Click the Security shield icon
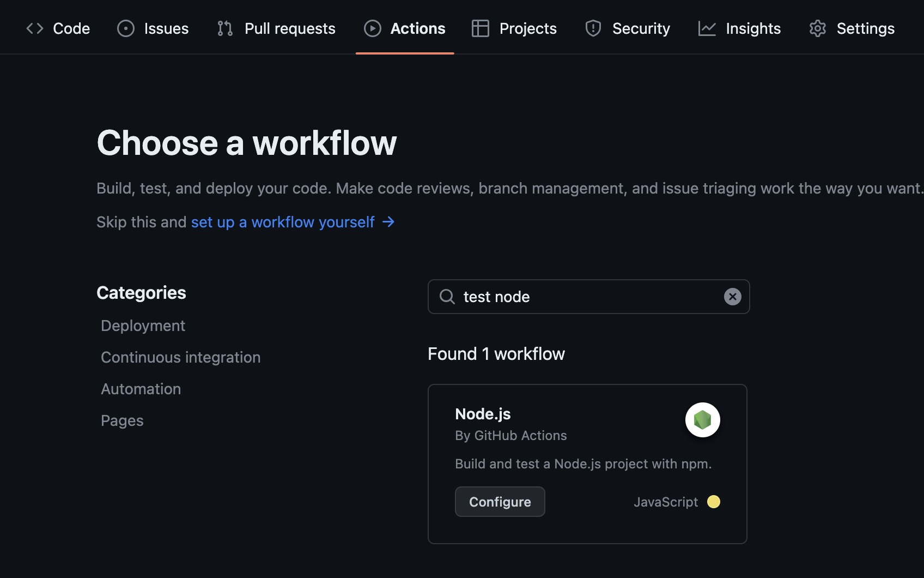Screen dimensions: 924x578 tap(593, 28)
